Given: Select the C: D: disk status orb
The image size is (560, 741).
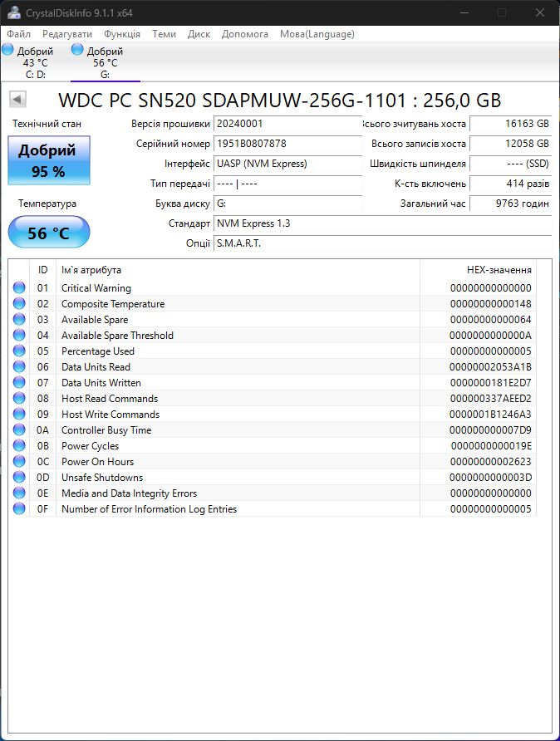Looking at the screenshot, I should [8, 49].
